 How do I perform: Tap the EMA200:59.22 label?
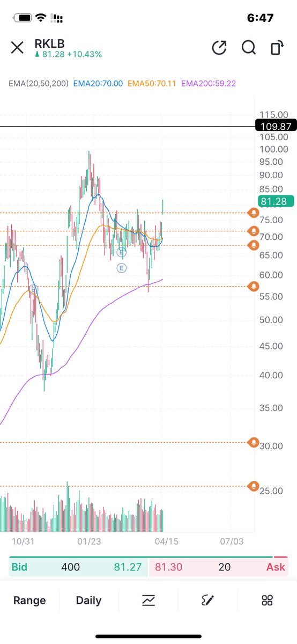(209, 84)
